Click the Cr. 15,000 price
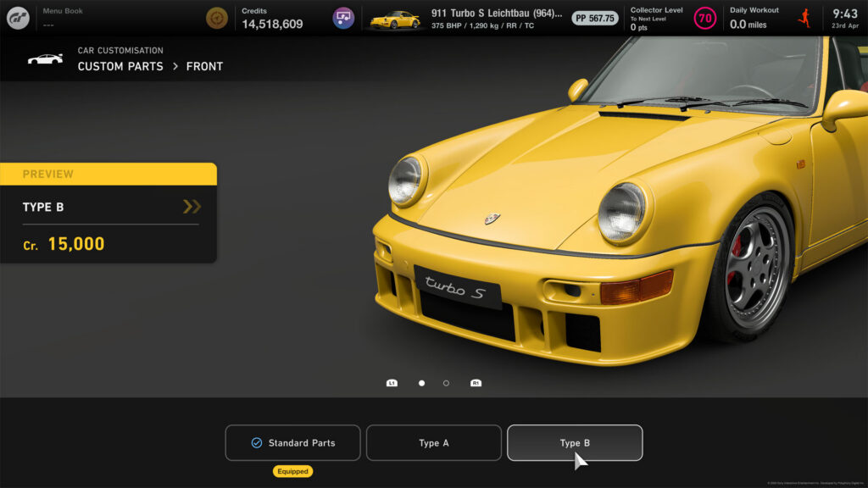The height and width of the screenshot is (488, 868). tap(64, 244)
